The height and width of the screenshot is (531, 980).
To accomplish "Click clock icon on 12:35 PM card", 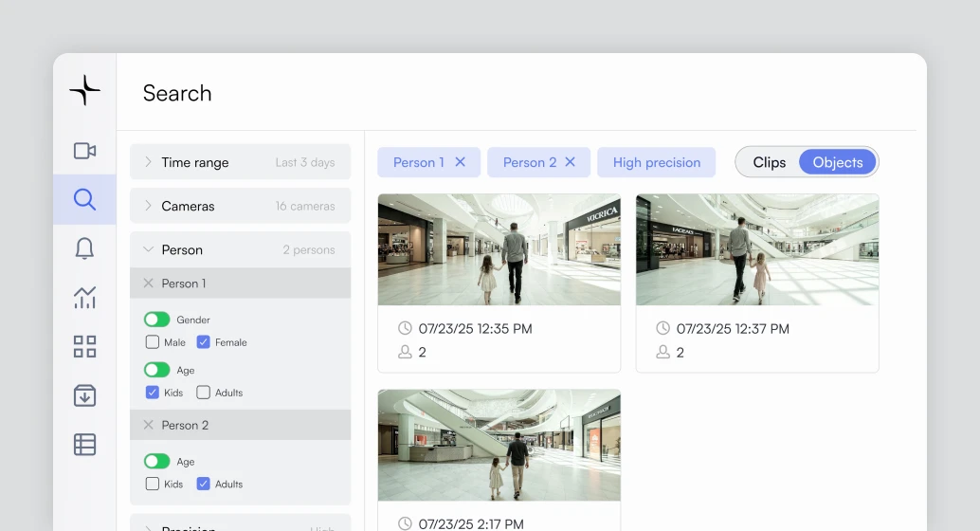I will pos(405,328).
